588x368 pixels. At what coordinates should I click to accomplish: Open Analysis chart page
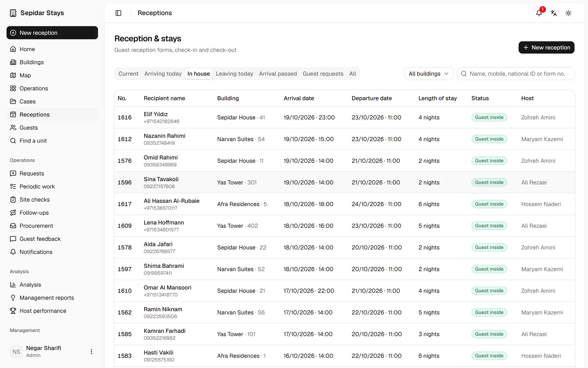(x=52, y=285)
